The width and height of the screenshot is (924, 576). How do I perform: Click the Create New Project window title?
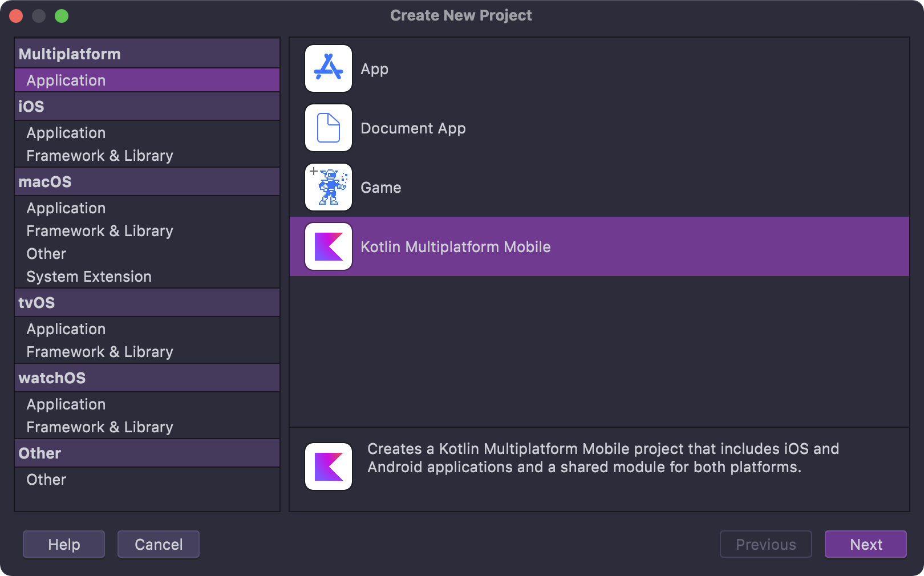[x=461, y=15]
